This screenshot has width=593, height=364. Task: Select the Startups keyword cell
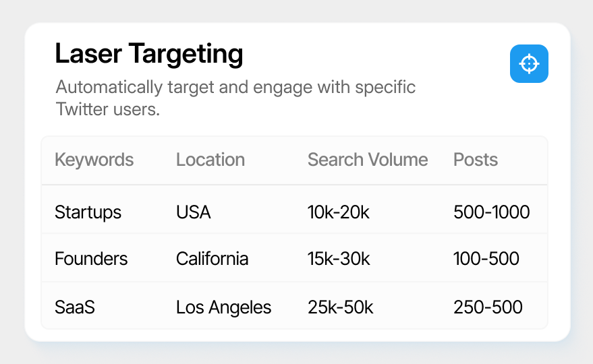[x=88, y=212]
